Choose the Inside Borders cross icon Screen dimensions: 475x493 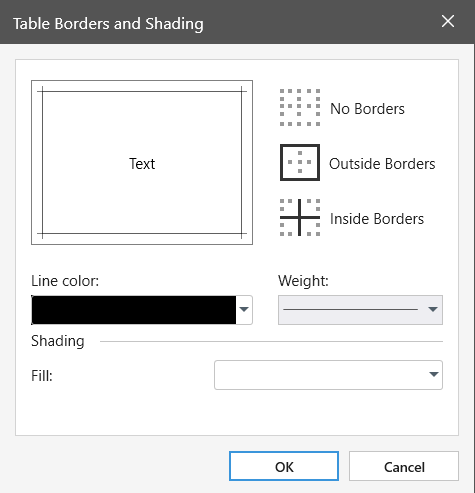coord(300,217)
